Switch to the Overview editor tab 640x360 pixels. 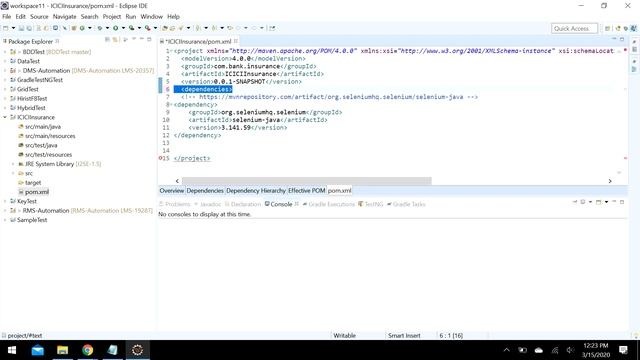coord(171,191)
